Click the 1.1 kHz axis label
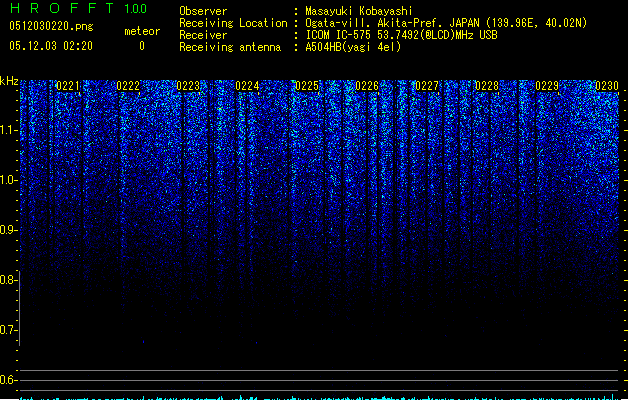 click(8, 130)
